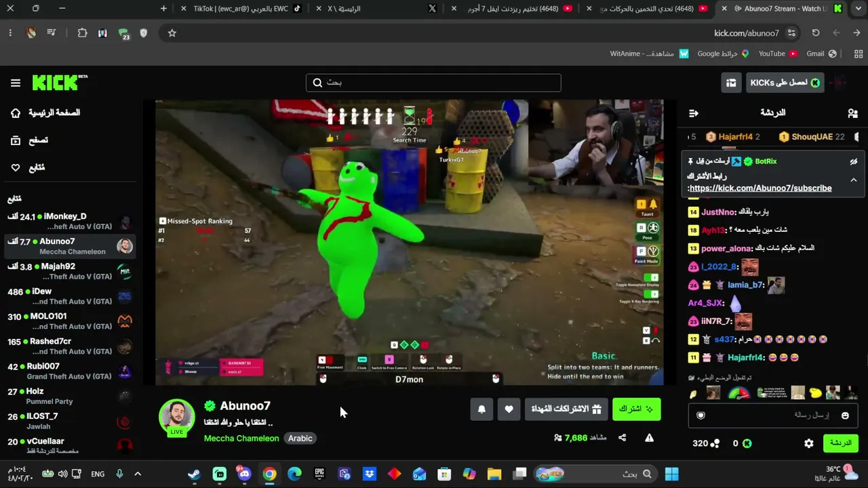Image resolution: width=868 pixels, height=488 pixels.
Task: Open File Explorer from the taskbar
Action: click(x=494, y=474)
